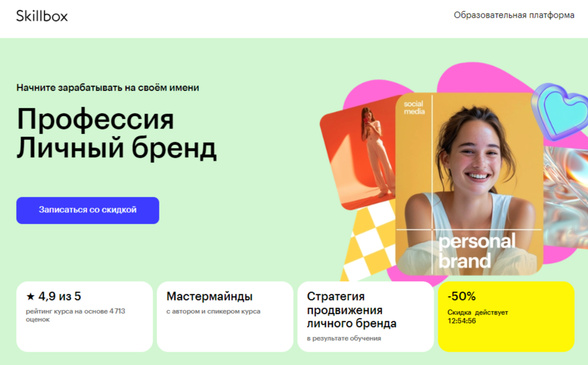Click the Профессия Личный бренд heading
The width and height of the screenshot is (588, 365).
point(116,134)
